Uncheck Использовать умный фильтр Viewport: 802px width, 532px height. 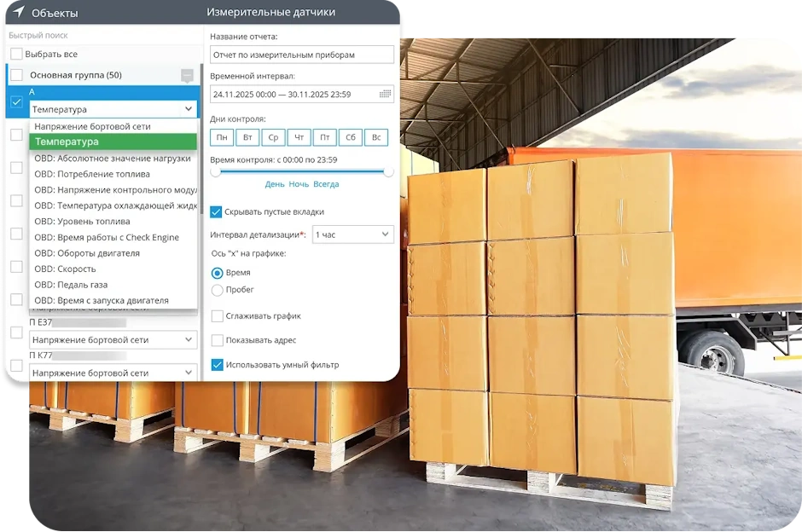click(217, 365)
